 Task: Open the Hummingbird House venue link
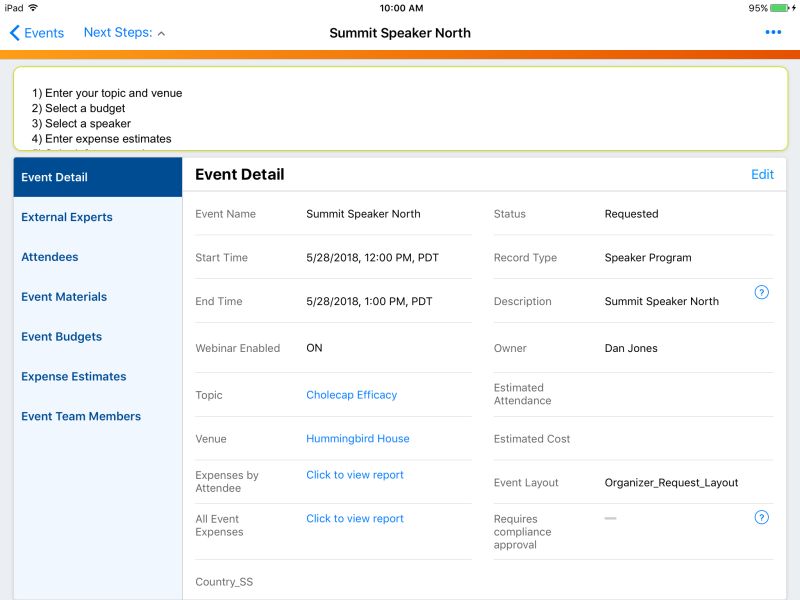click(356, 438)
